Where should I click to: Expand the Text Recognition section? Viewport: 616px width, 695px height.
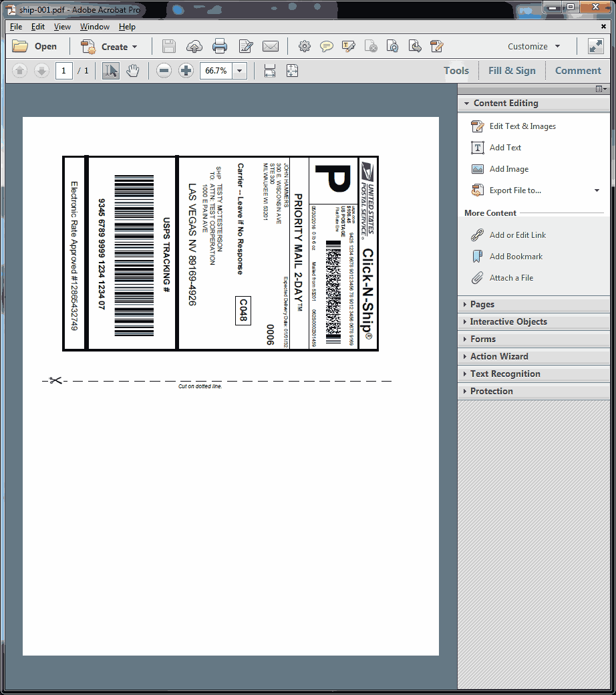click(x=534, y=374)
